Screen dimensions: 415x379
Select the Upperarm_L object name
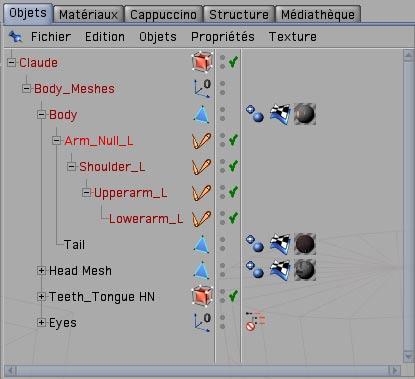[130, 193]
